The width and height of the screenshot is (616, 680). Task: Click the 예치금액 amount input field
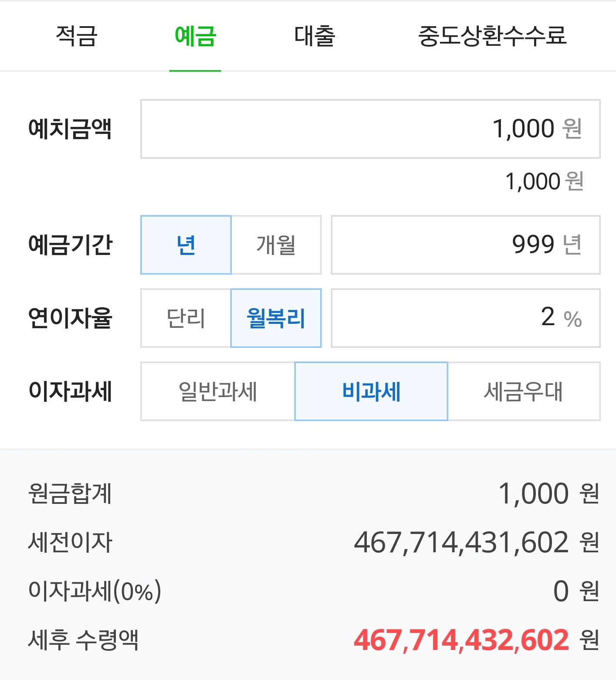pos(370,129)
